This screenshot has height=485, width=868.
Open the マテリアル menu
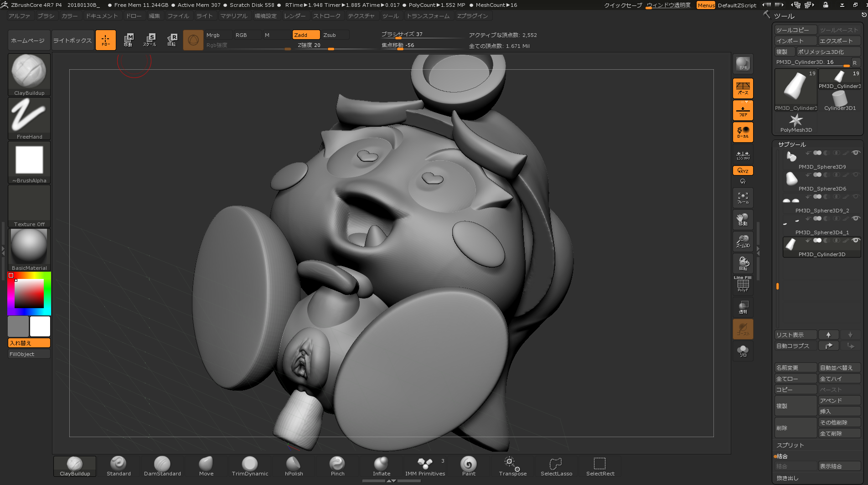(233, 16)
